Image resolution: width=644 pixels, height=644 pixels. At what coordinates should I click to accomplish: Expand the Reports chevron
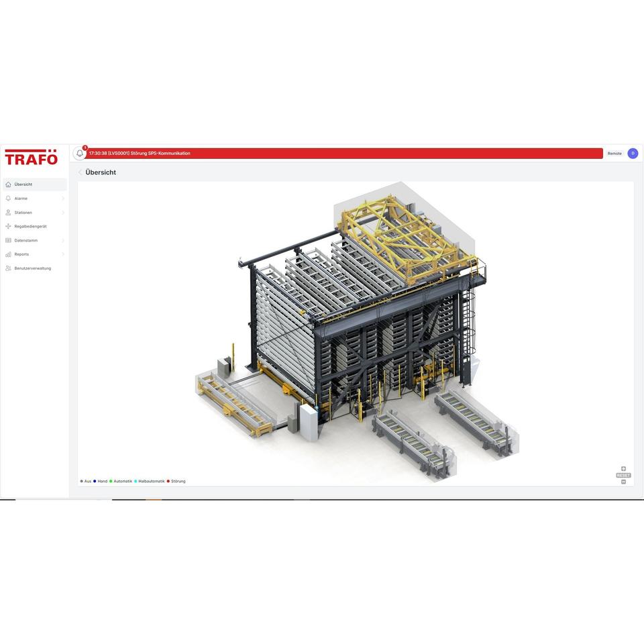(x=63, y=254)
